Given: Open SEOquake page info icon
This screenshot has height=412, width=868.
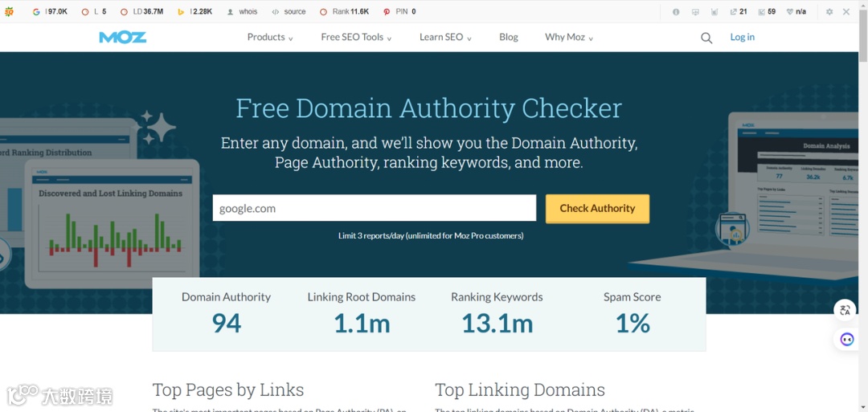Looking at the screenshot, I should tap(676, 11).
